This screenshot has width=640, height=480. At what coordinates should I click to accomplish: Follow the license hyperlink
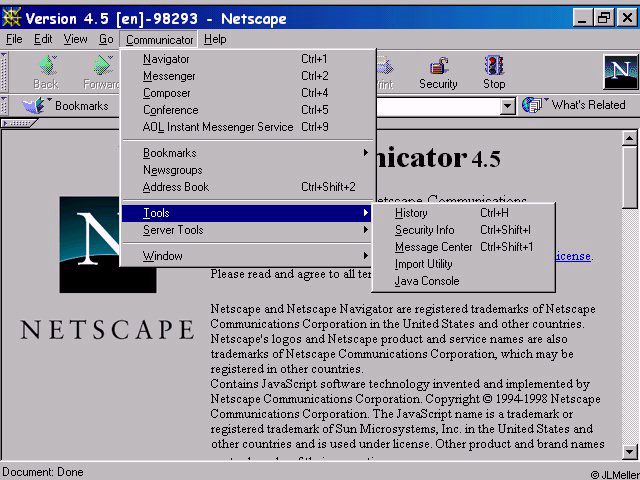(x=573, y=256)
